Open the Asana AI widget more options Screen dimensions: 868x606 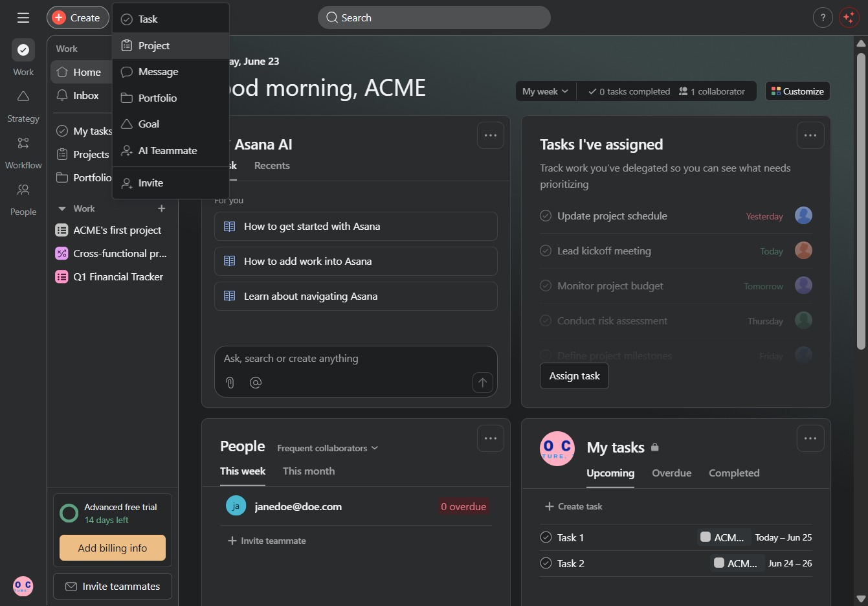pos(491,135)
